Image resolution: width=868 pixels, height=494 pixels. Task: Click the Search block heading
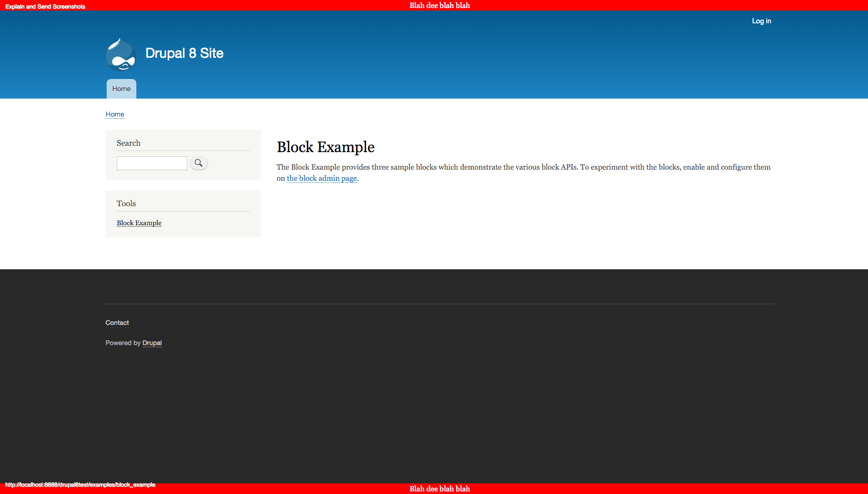click(x=128, y=143)
